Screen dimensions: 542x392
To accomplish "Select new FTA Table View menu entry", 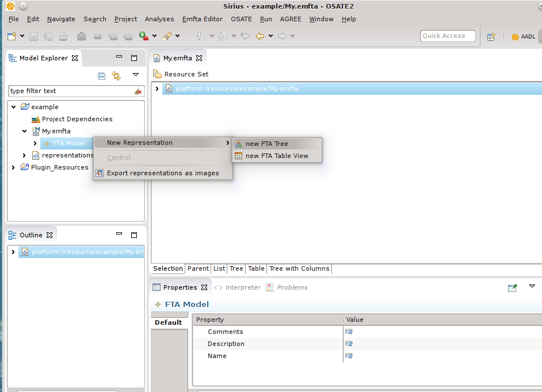I will coord(277,156).
